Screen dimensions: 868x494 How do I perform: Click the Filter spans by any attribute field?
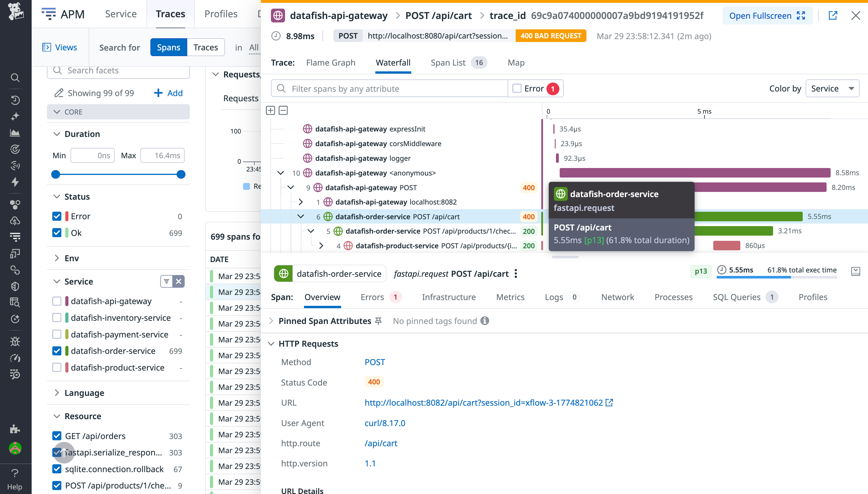tap(390, 88)
